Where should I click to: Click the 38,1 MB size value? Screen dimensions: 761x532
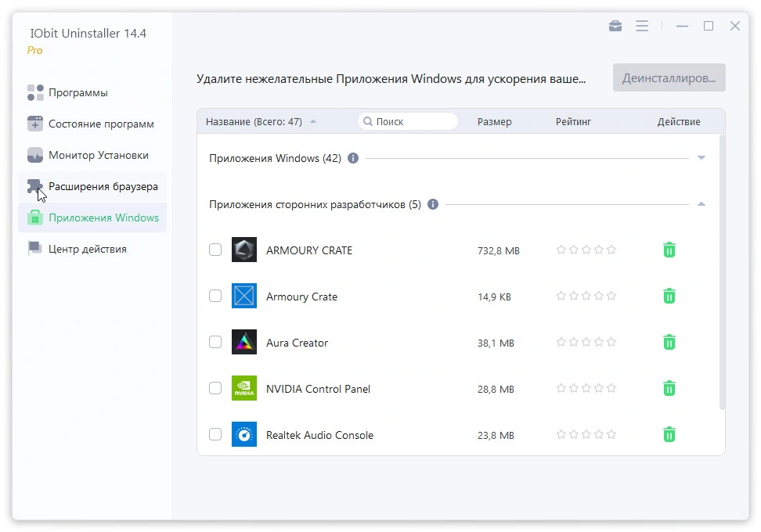click(x=496, y=343)
